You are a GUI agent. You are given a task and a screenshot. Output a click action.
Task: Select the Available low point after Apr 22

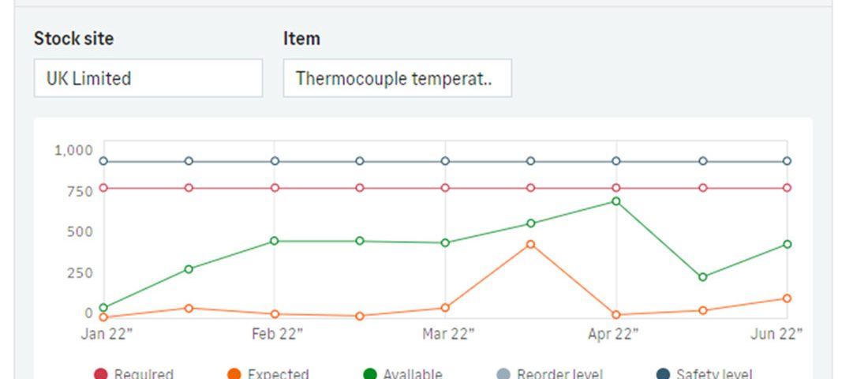pos(702,277)
